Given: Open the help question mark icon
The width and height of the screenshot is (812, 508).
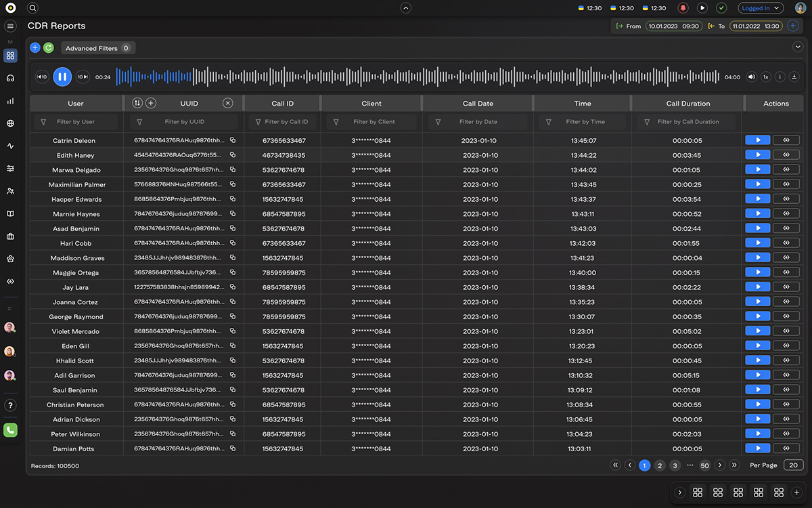Looking at the screenshot, I should pyautogui.click(x=10, y=405).
